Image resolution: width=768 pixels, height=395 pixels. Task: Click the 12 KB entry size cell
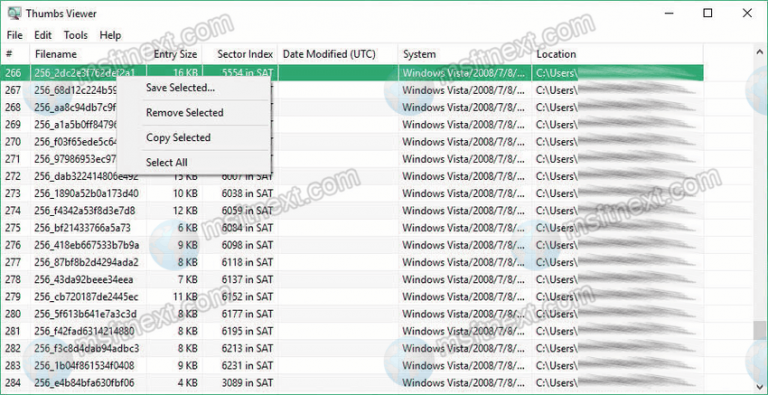(x=185, y=211)
